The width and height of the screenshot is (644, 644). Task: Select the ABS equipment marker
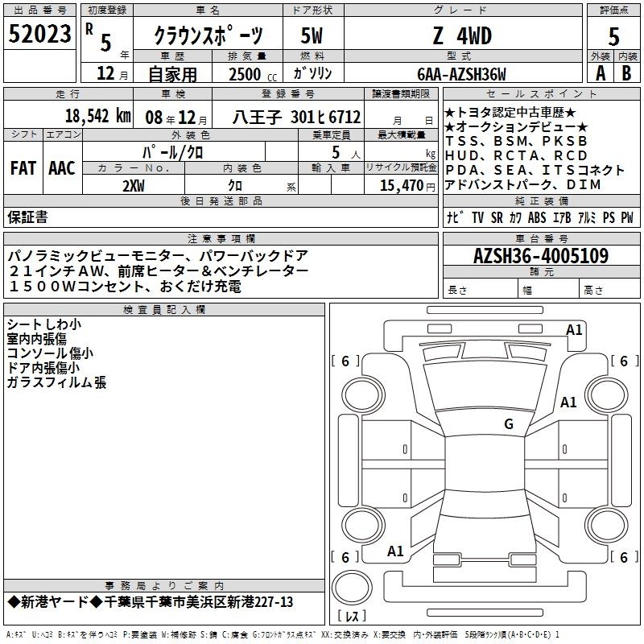pos(537,217)
